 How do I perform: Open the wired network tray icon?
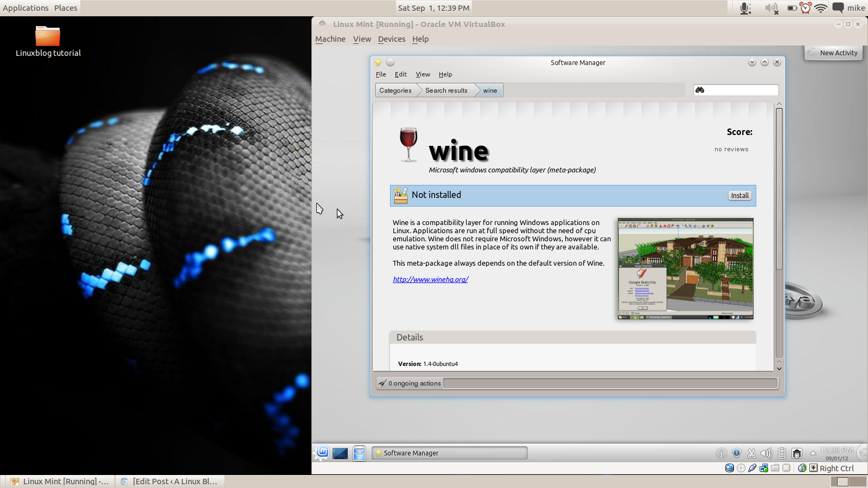click(x=797, y=453)
